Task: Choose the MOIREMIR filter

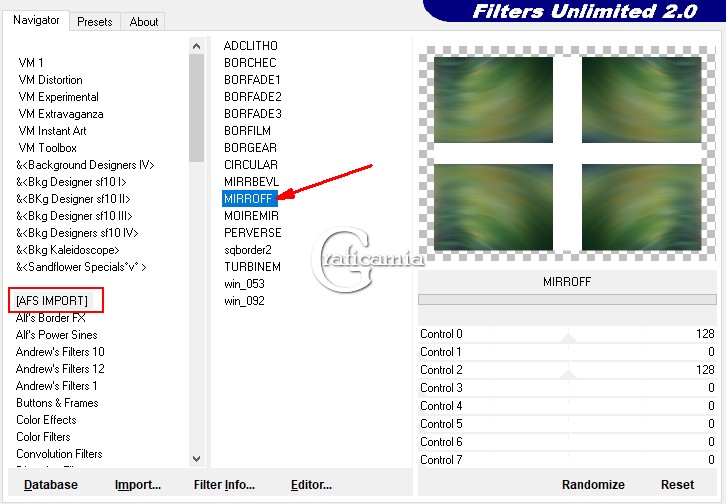Action: point(251,216)
